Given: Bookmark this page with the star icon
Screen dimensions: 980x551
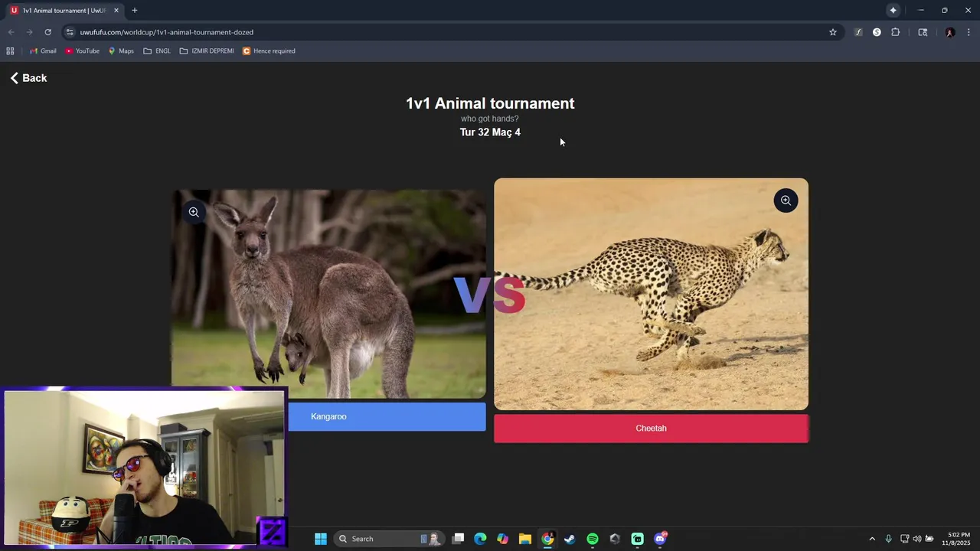Looking at the screenshot, I should coord(833,32).
